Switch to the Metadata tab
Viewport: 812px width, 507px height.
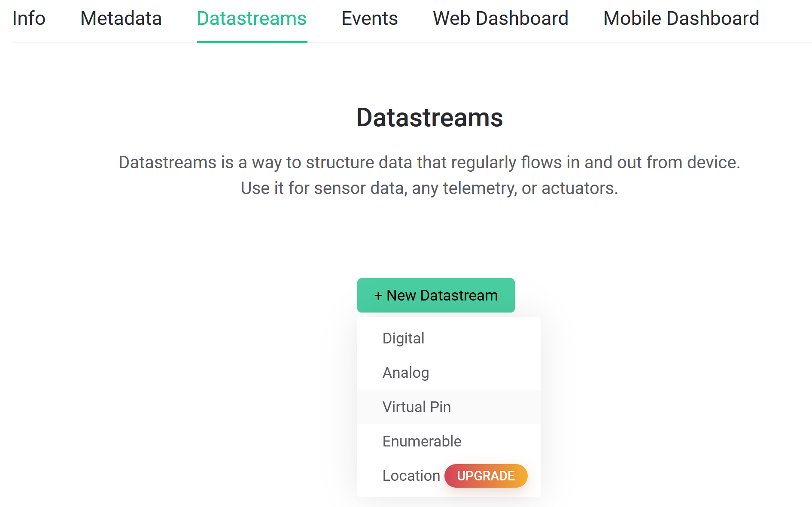tap(121, 18)
